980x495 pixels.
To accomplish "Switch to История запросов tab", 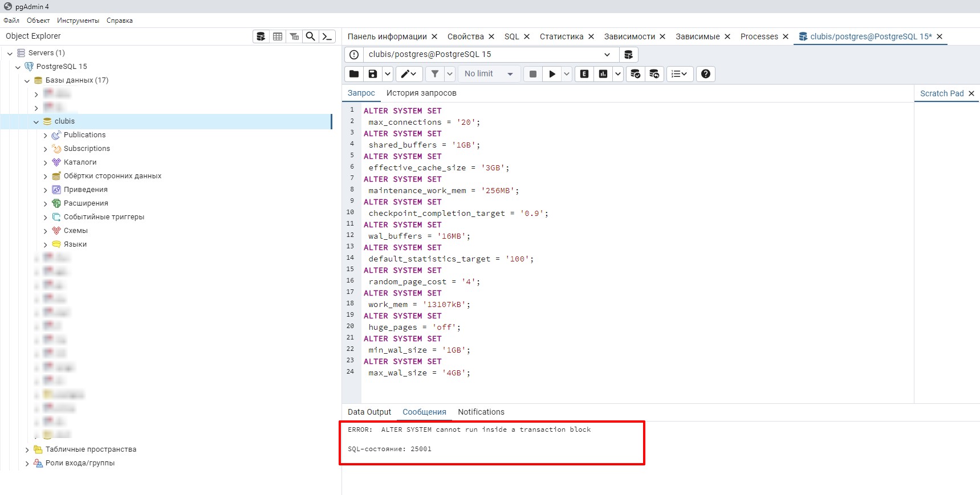I will click(421, 93).
